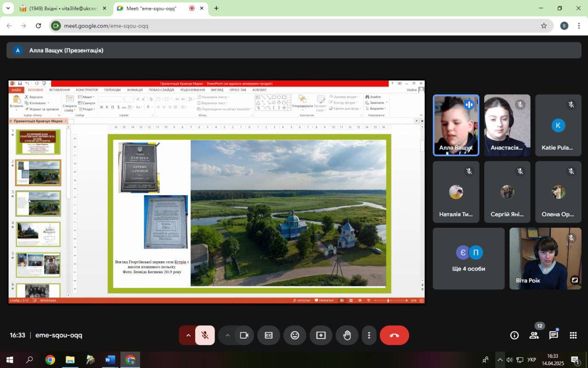Screen dimensions: 588x368
Task: Bookmark this page with star icon
Action: (544, 26)
